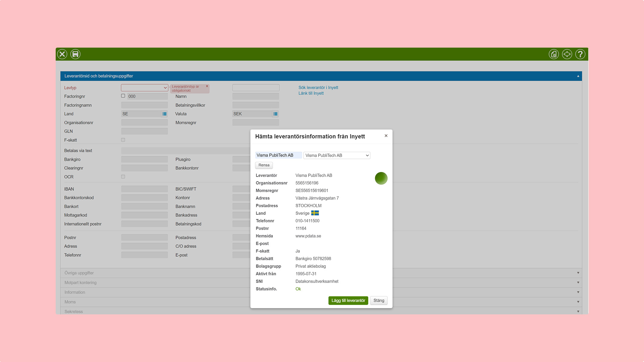Click the Valuta field containing SEK
This screenshot has width=644, height=362.
[252, 114]
